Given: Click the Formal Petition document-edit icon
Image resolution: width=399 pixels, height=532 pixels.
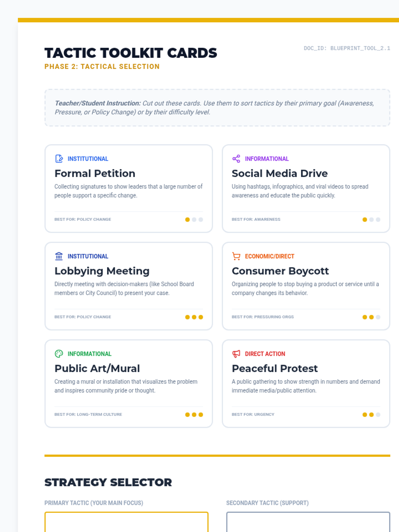Looking at the screenshot, I should pyautogui.click(x=59, y=159).
